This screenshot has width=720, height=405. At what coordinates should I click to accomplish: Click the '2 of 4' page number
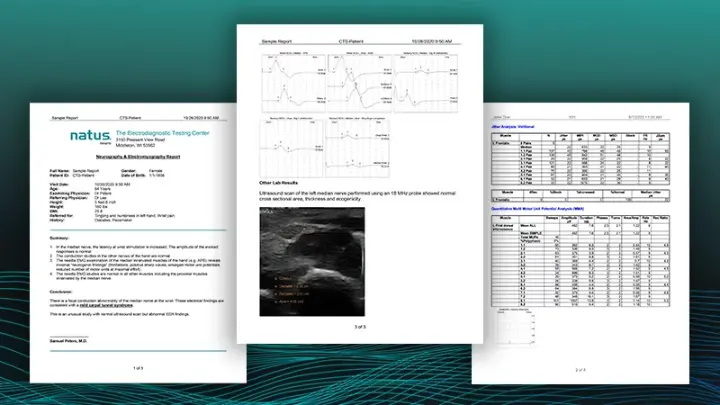[580, 370]
